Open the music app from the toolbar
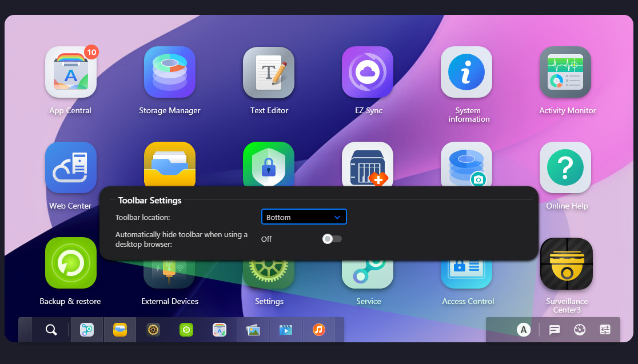 point(319,330)
